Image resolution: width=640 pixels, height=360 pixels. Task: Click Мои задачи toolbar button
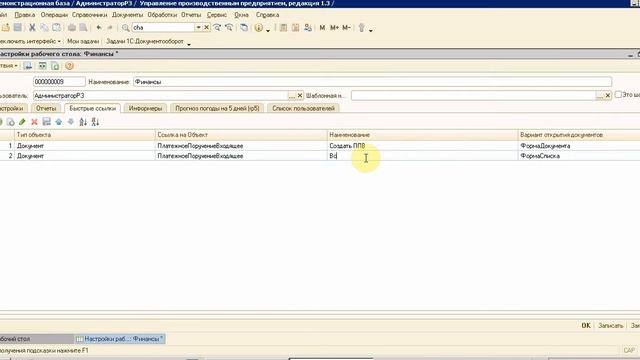point(83,42)
